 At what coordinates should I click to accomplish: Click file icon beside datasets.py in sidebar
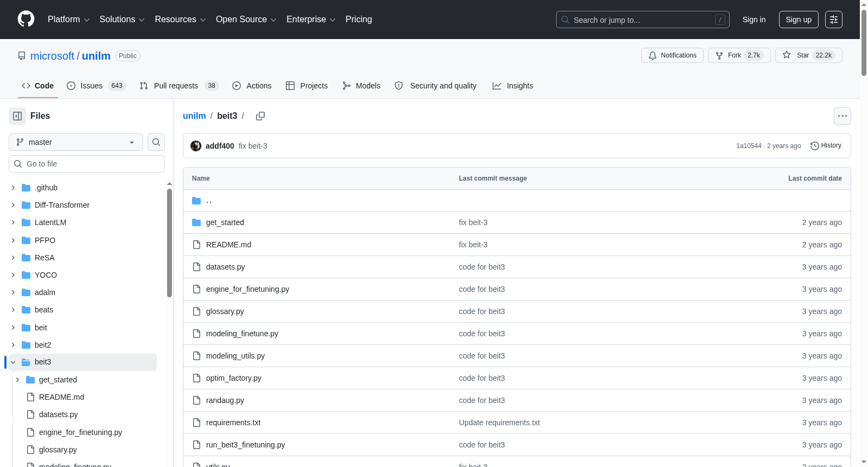[30, 414]
